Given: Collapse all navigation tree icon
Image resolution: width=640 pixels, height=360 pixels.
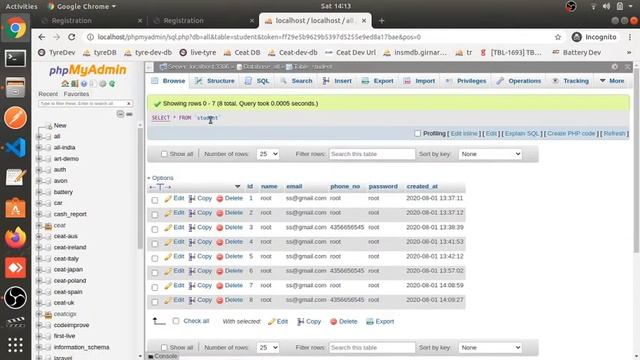Looking at the screenshot, I should click(120, 114).
